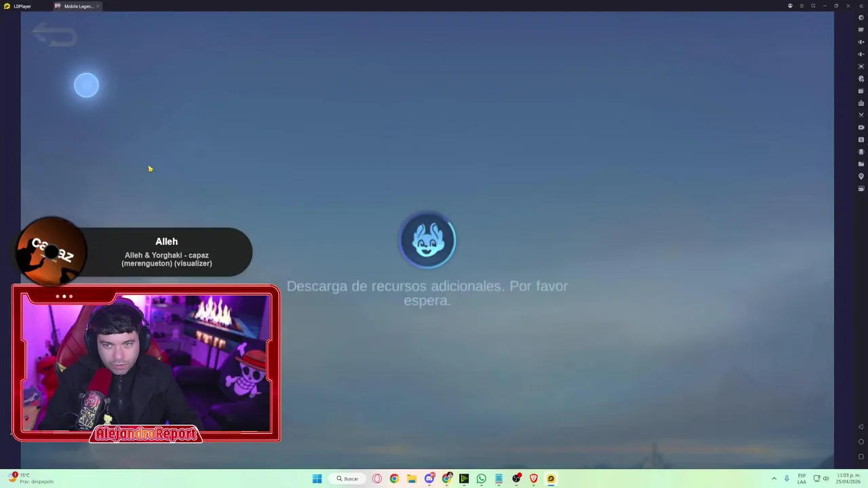Click the loading mascot icon
868x488 pixels.
click(x=427, y=240)
